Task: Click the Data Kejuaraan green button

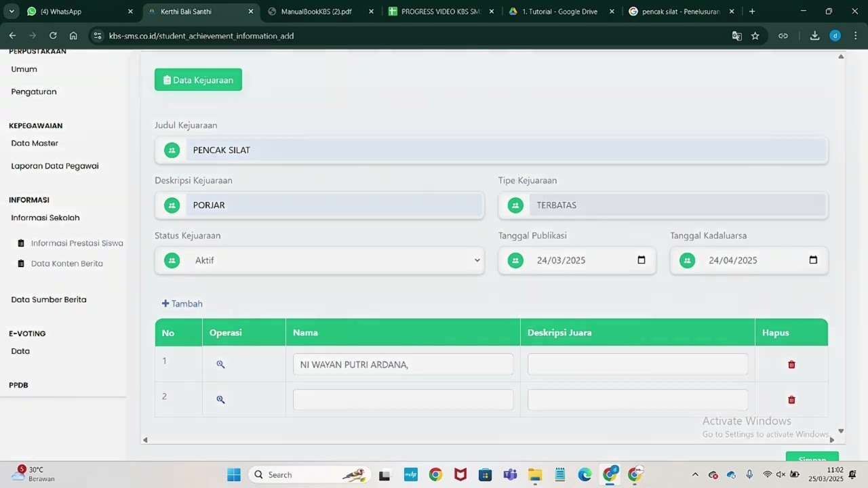Action: point(198,80)
